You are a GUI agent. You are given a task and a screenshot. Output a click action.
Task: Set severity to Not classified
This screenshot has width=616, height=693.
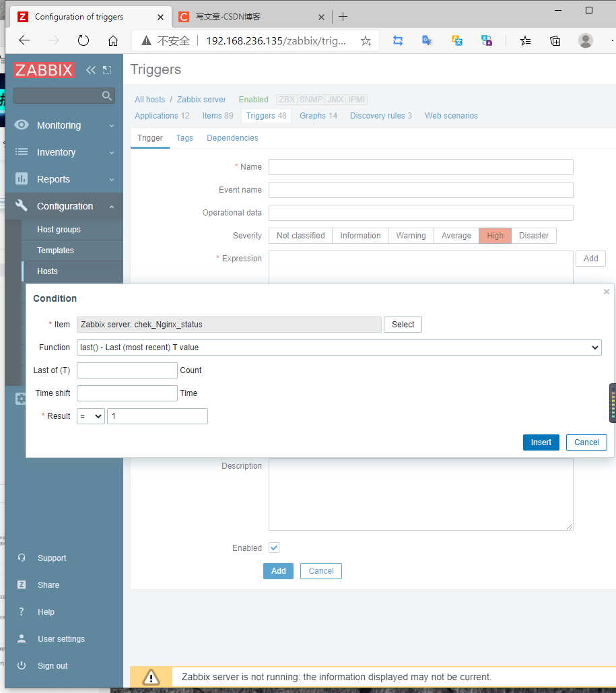tap(300, 236)
